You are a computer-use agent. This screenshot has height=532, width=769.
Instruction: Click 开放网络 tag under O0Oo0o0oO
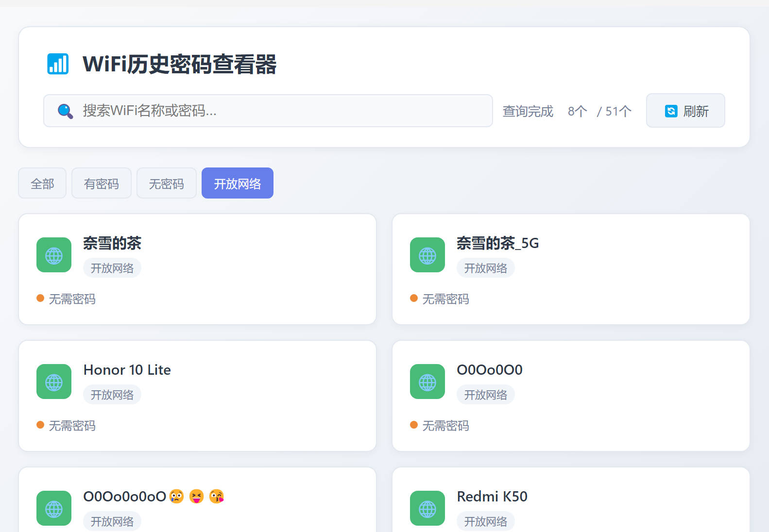[x=112, y=521]
